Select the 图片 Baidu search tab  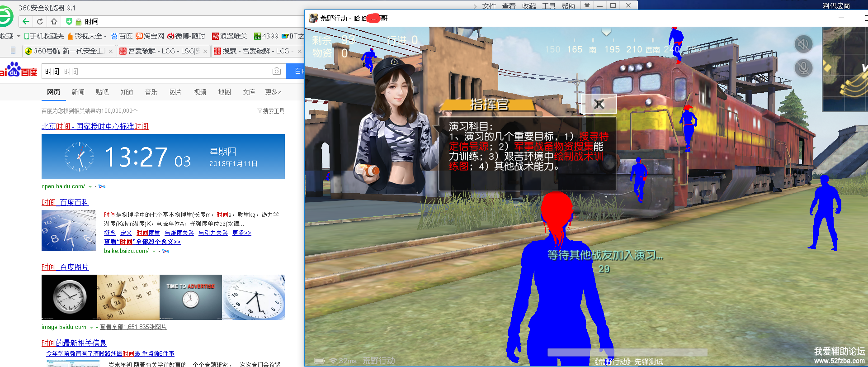click(175, 92)
